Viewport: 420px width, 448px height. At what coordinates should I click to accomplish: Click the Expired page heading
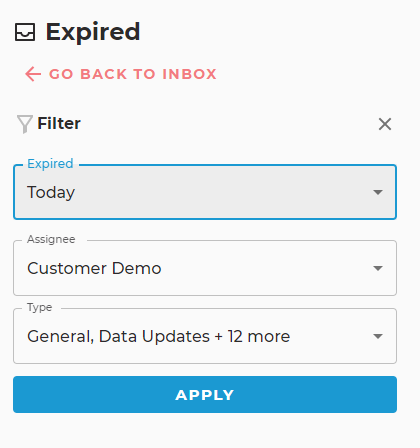point(93,32)
